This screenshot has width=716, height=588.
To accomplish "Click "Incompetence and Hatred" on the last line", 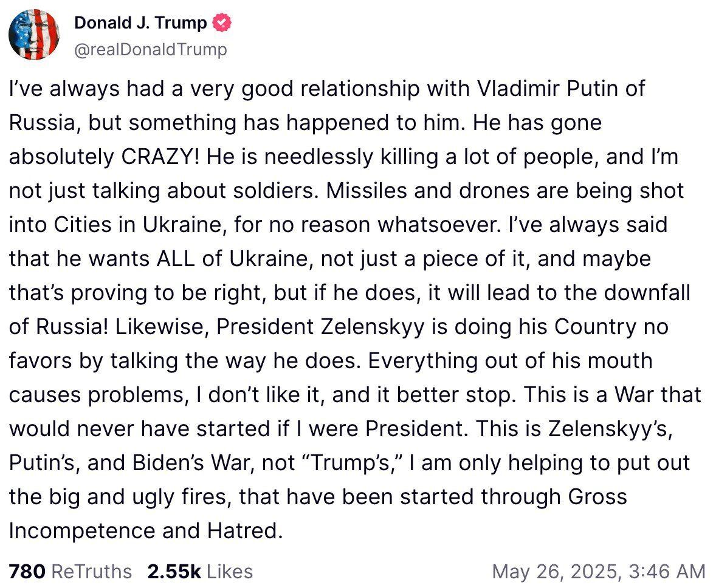I will [146, 530].
